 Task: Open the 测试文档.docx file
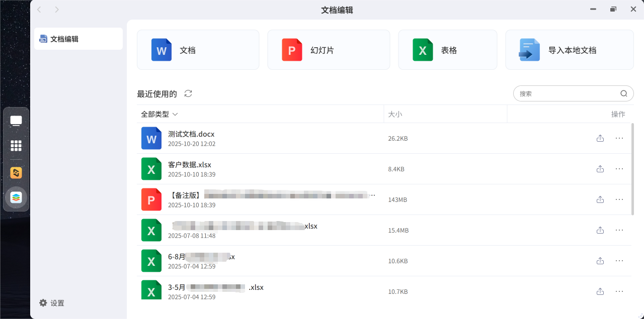[191, 134]
